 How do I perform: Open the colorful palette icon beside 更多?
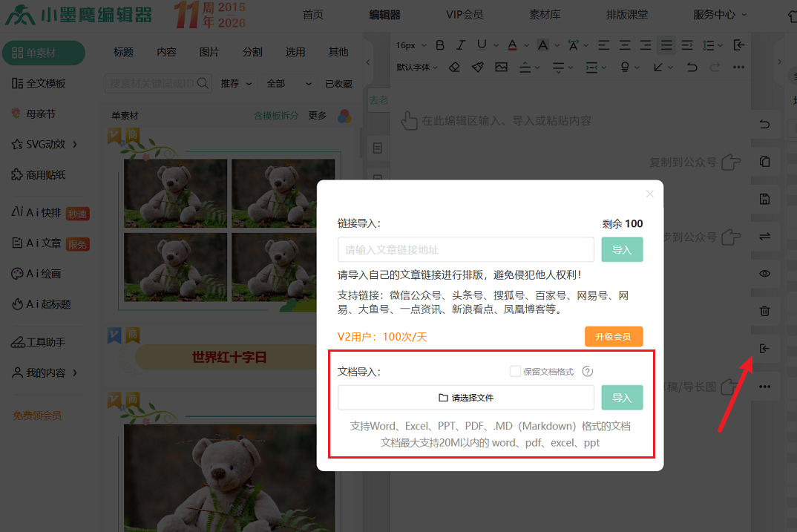coord(344,116)
